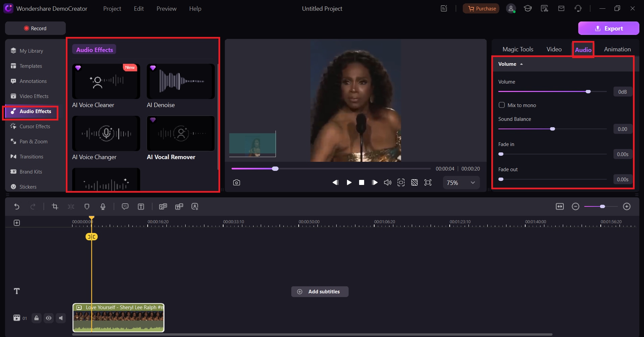The width and height of the screenshot is (644, 337).
Task: Open the Project menu
Action: (112, 9)
